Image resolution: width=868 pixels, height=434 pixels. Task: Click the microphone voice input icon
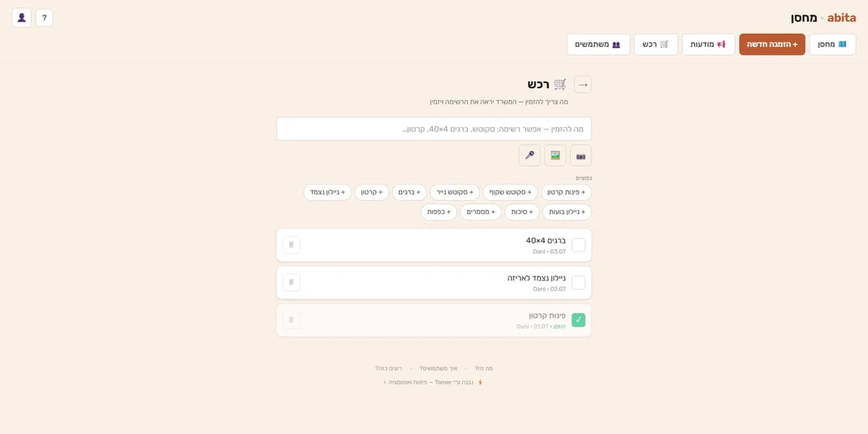point(530,156)
